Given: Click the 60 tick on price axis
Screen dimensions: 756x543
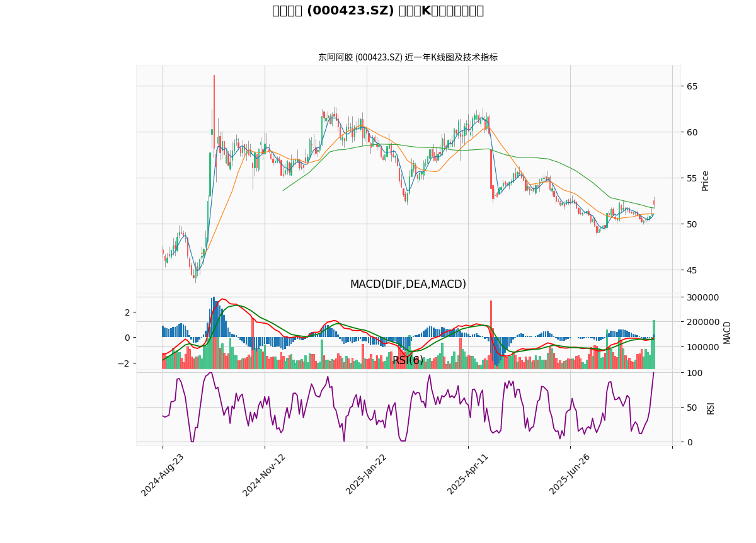Looking at the screenshot, I should (692, 132).
